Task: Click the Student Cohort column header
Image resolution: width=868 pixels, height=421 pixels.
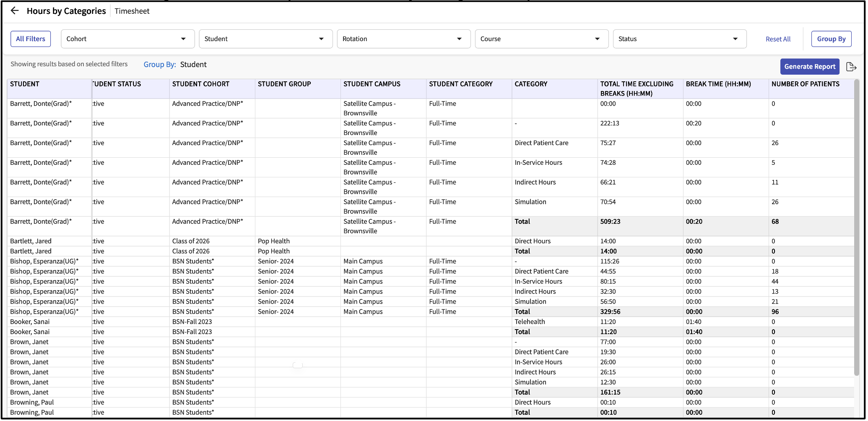Action: (x=201, y=84)
